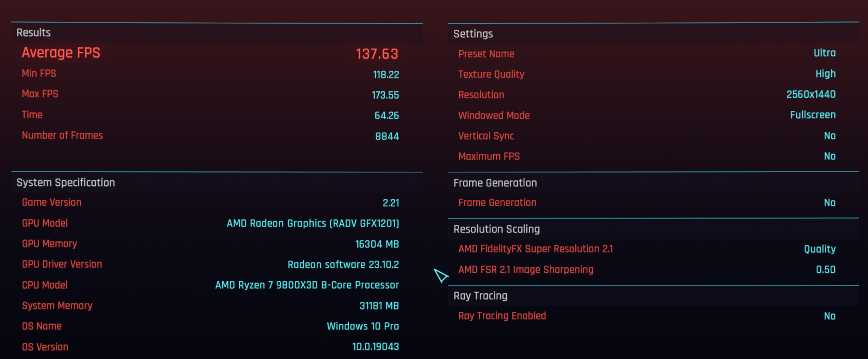
Task: Select the Resolution 2560x1440 value
Action: pyautogui.click(x=811, y=94)
